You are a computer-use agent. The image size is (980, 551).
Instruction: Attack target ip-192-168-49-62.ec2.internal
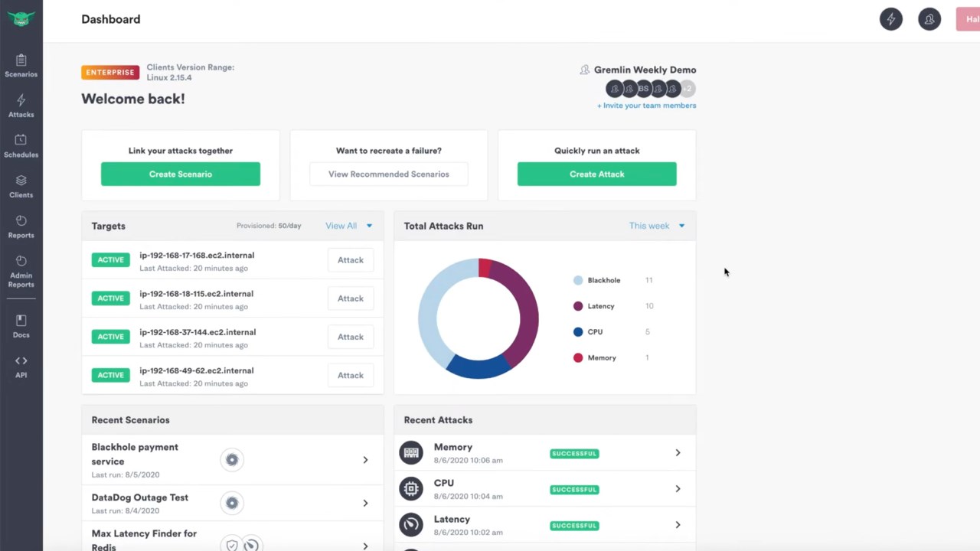pos(351,375)
